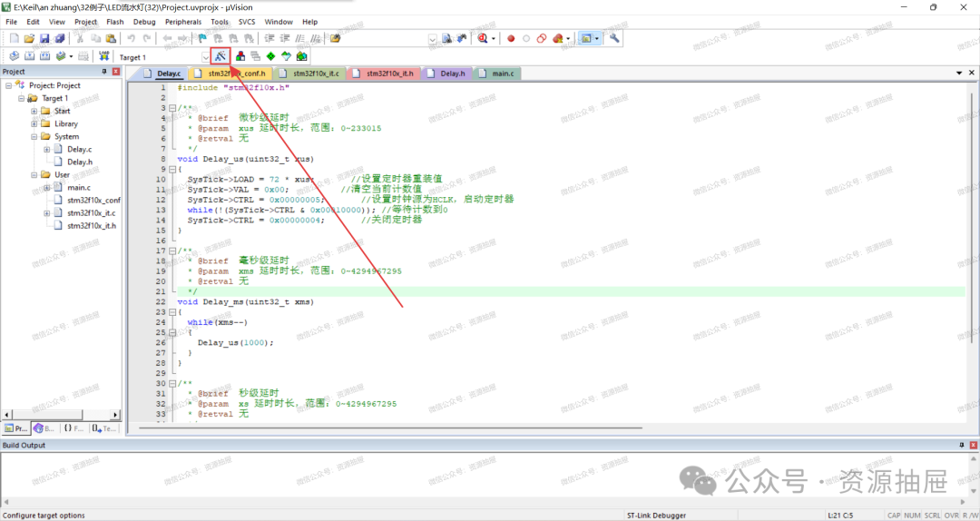Navigate backward with the left arrow icon
The height and width of the screenshot is (521, 980).
(167, 38)
